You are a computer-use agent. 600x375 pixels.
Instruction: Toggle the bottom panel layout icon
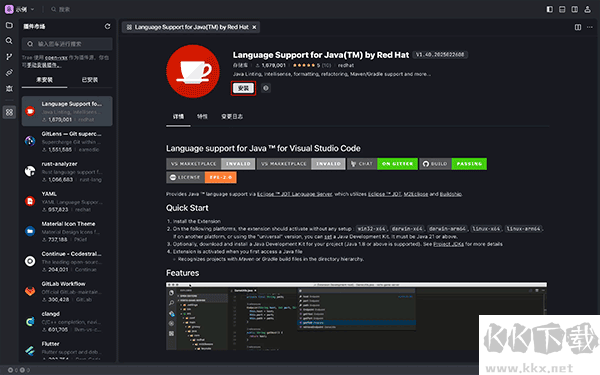[562, 9]
